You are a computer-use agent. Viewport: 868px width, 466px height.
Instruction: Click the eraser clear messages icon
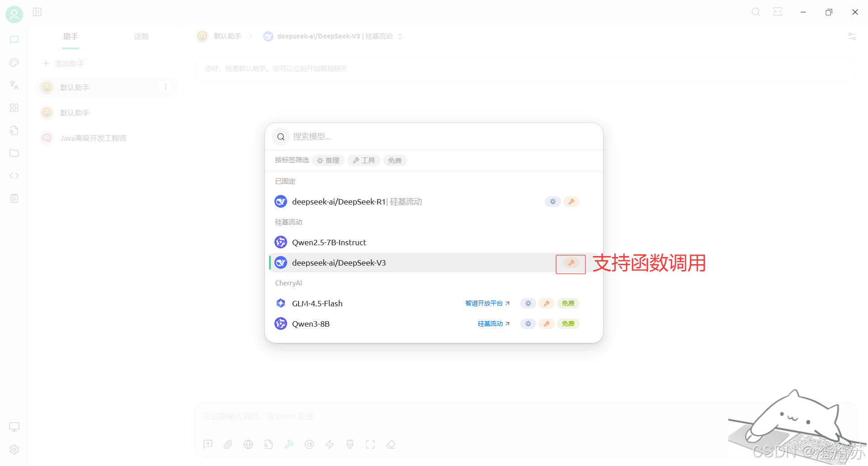tap(391, 444)
